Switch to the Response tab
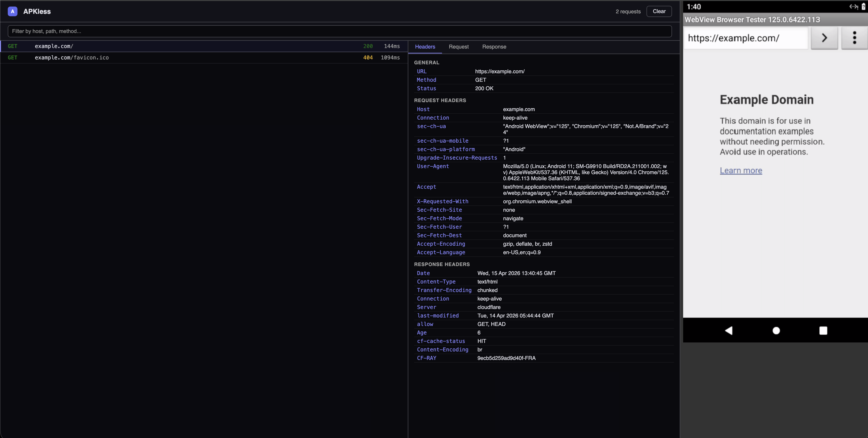 tap(494, 47)
